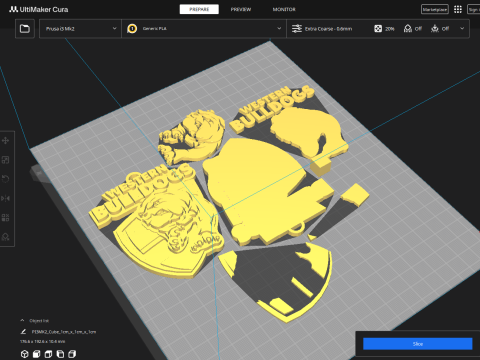Click the Sign in button

(474, 9)
